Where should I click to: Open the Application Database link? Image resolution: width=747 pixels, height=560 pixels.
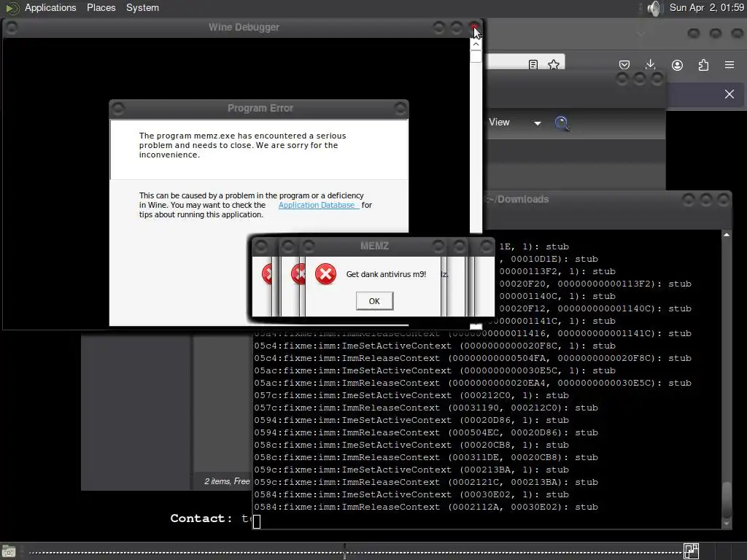(x=318, y=205)
